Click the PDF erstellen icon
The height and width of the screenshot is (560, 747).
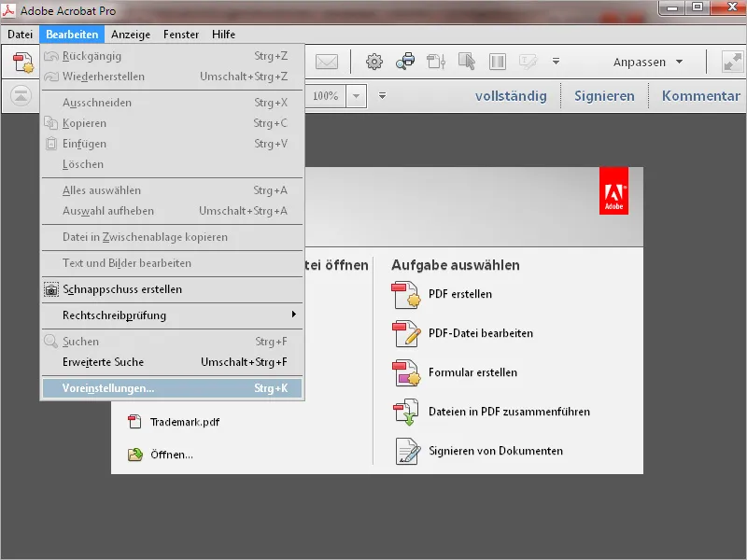(406, 295)
